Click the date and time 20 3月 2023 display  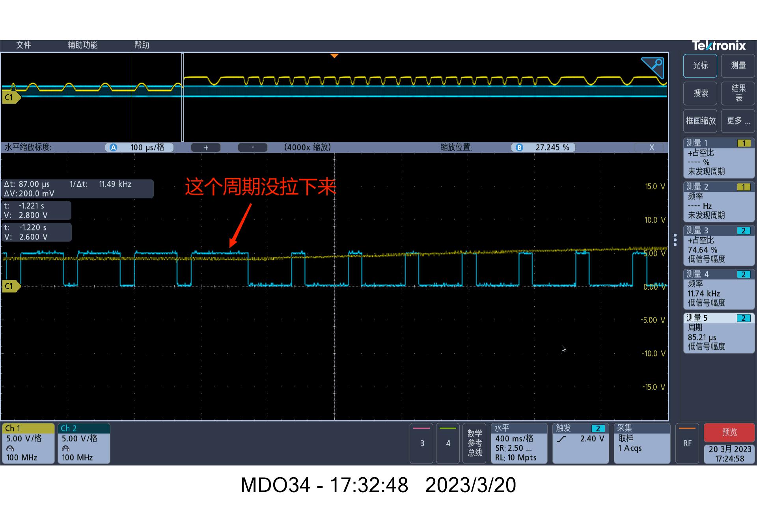(729, 454)
